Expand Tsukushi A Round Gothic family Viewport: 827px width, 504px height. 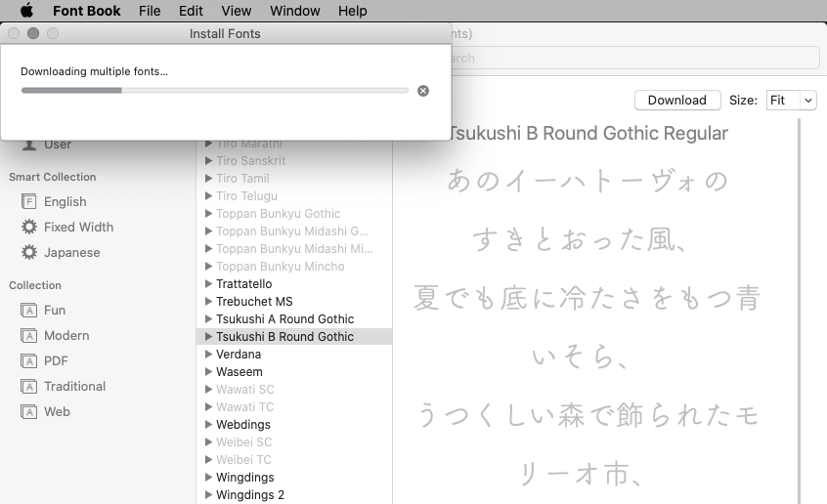[208, 319]
